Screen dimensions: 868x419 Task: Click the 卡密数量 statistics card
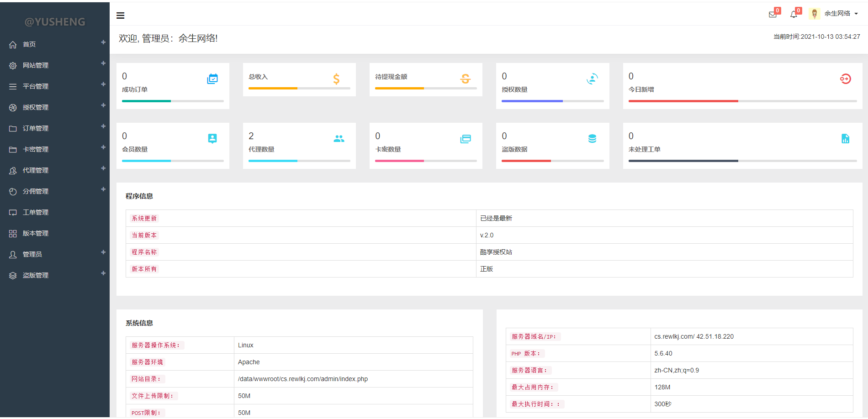point(425,146)
